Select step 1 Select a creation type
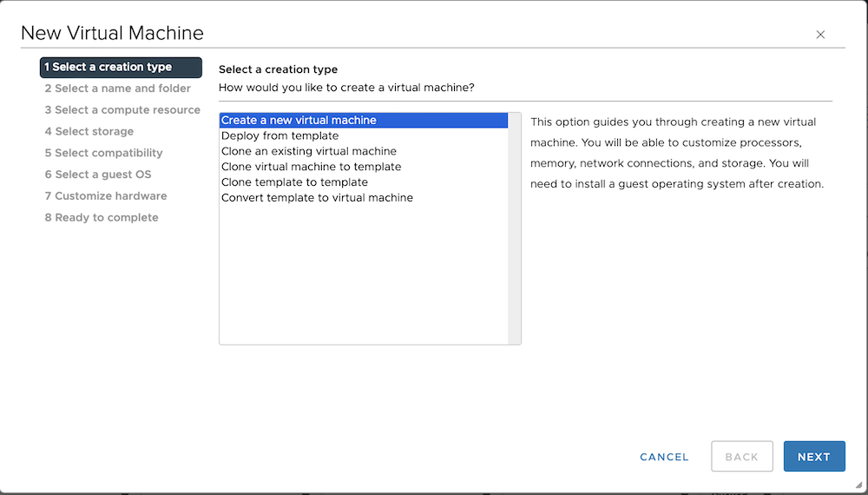This screenshot has width=868, height=495. pos(121,67)
